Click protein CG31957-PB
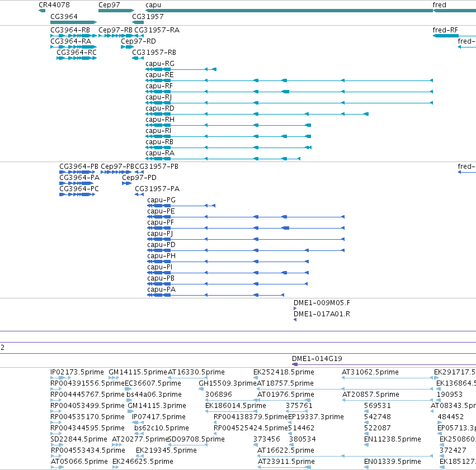Image resolution: width=476 pixels, height=470 pixels. point(139,172)
